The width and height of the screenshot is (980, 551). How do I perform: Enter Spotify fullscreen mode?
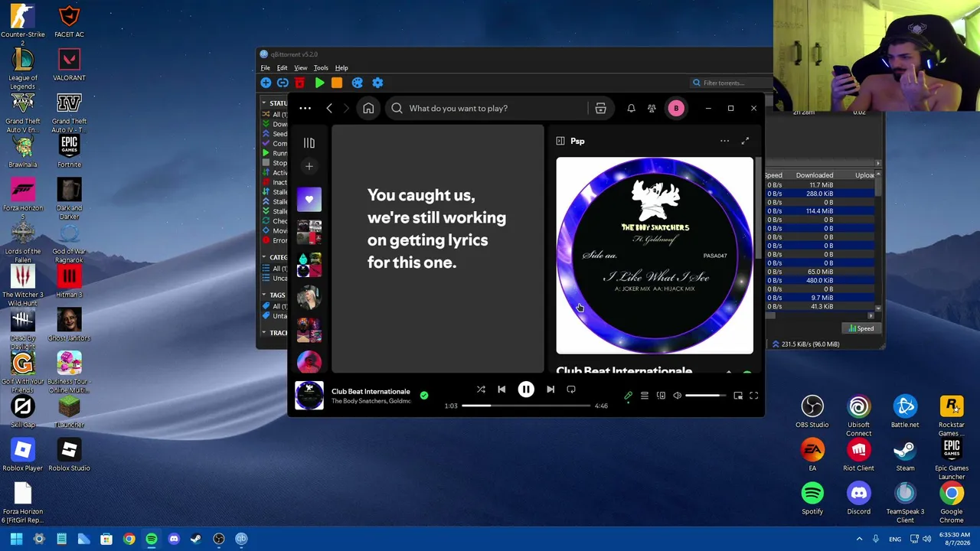pos(754,396)
